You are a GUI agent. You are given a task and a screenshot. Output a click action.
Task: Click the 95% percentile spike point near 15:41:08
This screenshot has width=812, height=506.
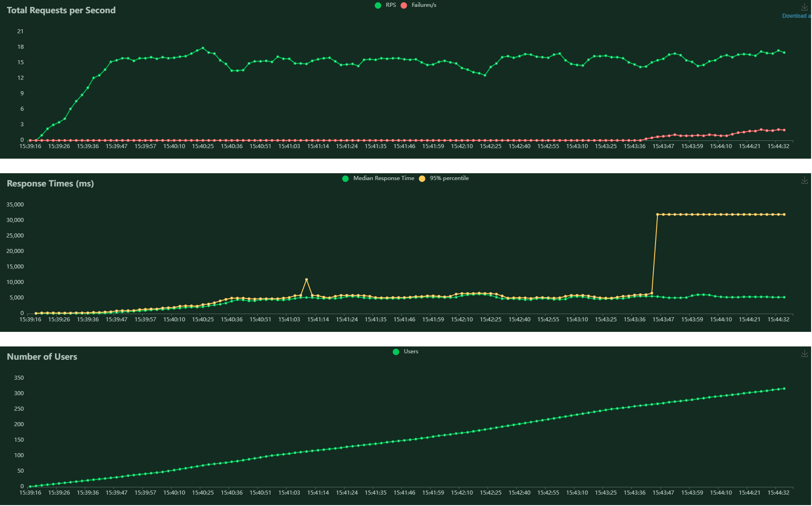point(307,279)
